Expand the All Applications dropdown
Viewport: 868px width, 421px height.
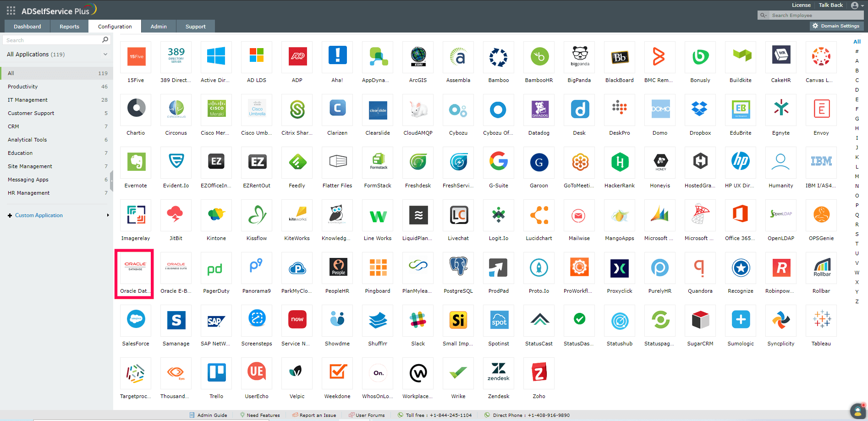(x=105, y=54)
